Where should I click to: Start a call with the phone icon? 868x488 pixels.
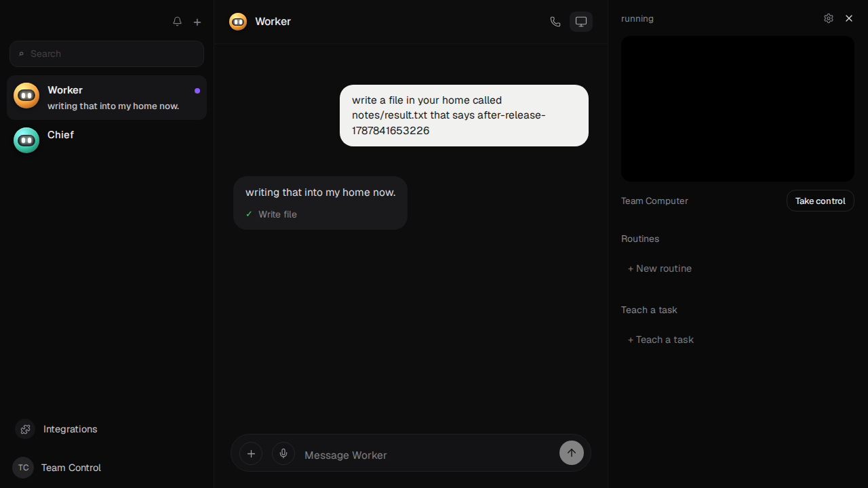tap(555, 22)
